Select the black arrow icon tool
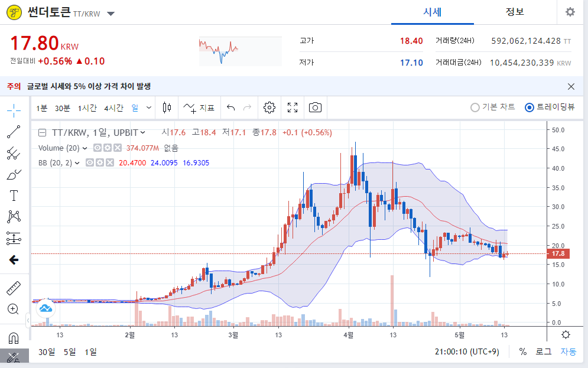Viewport: 588px width, 368px height. pos(14,260)
